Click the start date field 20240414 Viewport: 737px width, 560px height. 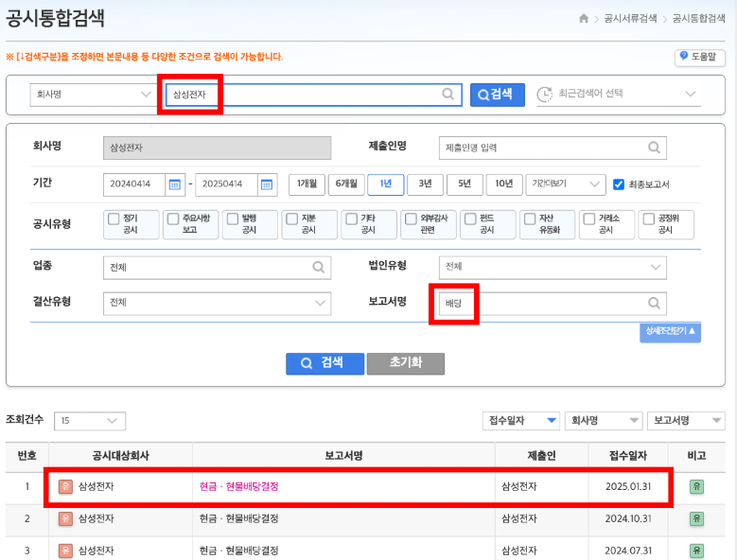click(x=134, y=184)
